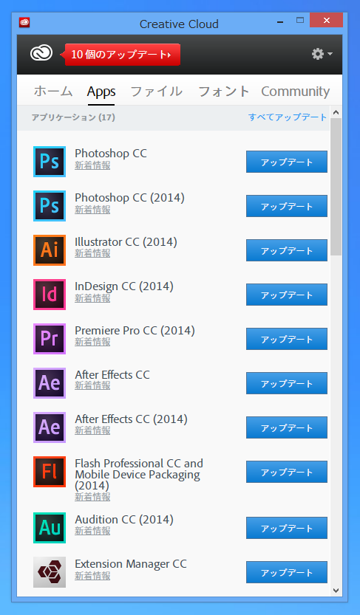This screenshot has width=360, height=615.
Task: Click the Creative Cloud title bar icon
Action: point(24,22)
